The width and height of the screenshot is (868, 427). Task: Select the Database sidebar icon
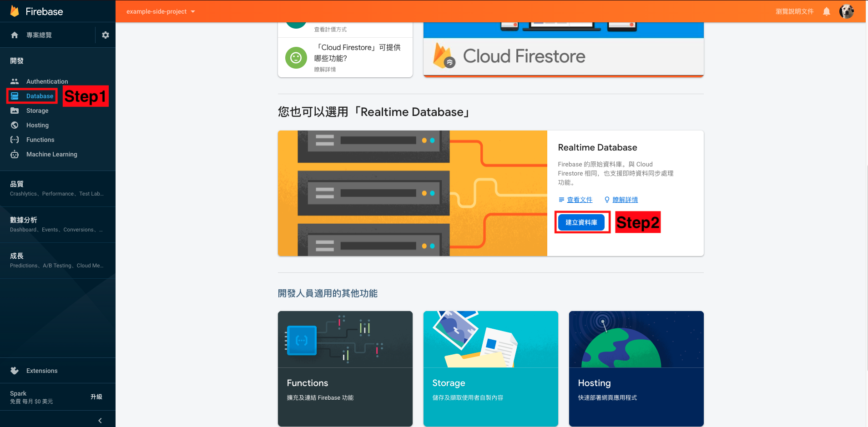15,96
